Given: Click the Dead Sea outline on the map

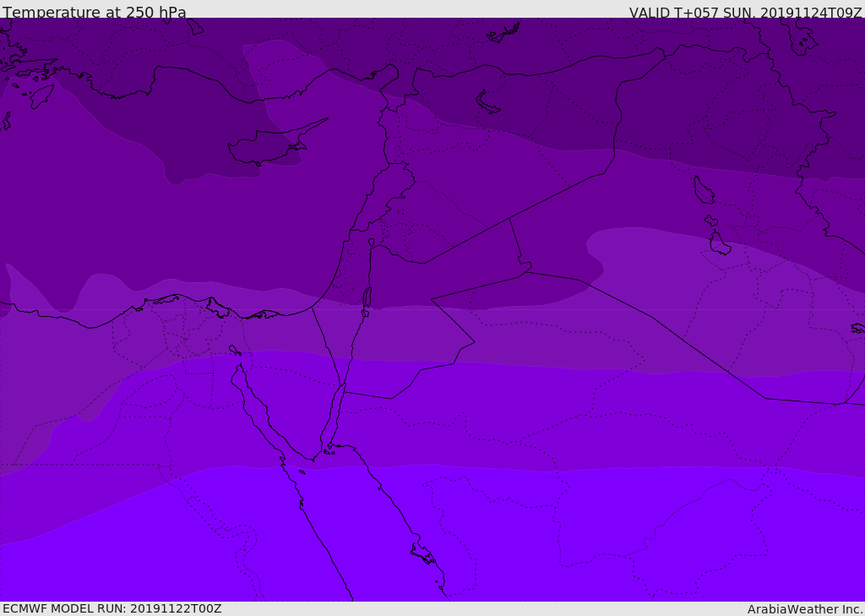Looking at the screenshot, I should [367, 297].
